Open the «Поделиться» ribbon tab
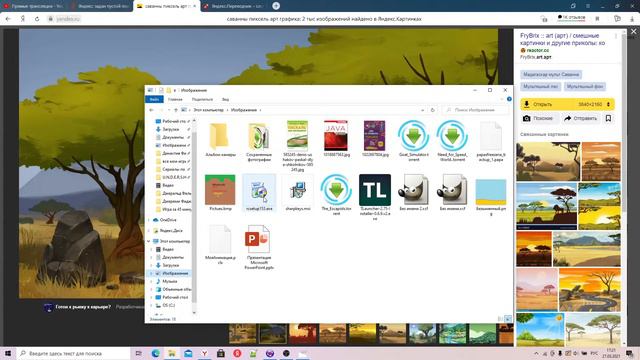 (202, 99)
